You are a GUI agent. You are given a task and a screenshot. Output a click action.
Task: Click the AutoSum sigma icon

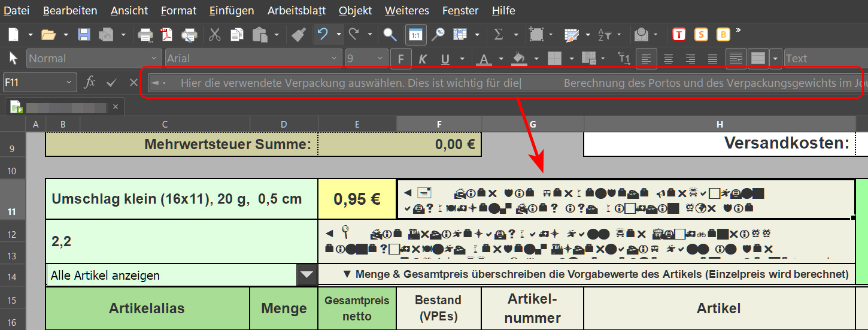pos(498,35)
